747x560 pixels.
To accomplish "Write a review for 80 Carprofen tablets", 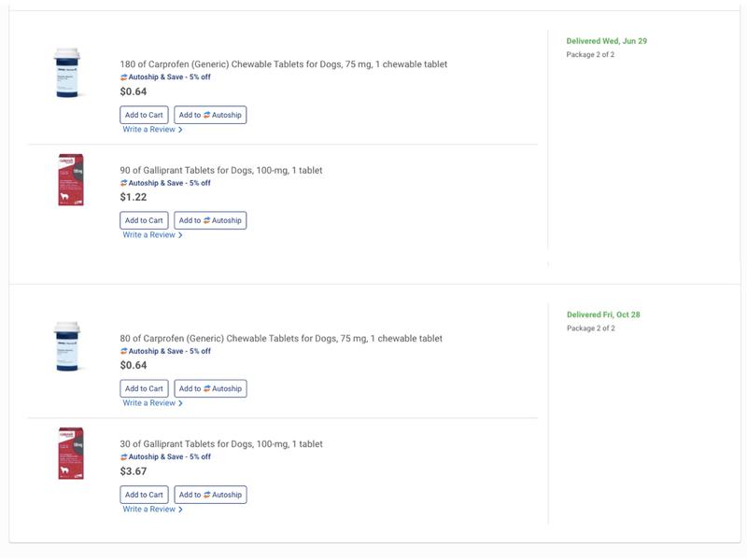I will coord(151,403).
